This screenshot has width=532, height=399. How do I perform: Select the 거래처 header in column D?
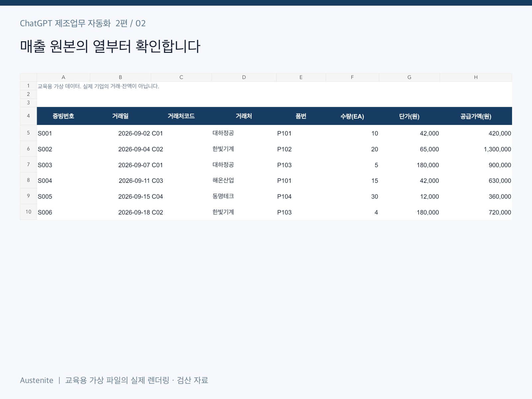point(244,116)
